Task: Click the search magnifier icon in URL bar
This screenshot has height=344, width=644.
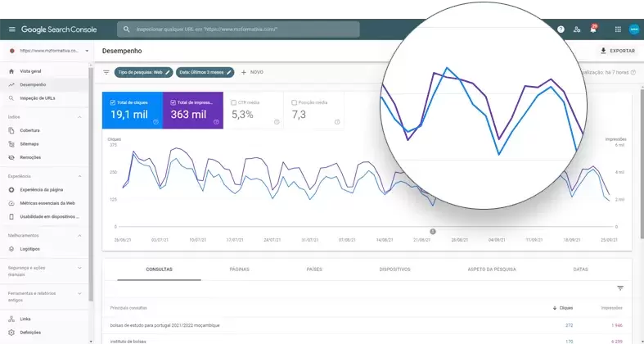Action: point(127,29)
